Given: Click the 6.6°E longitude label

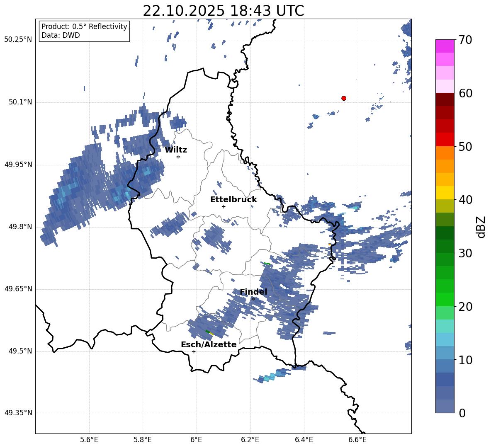Looking at the screenshot, I should (357, 440).
